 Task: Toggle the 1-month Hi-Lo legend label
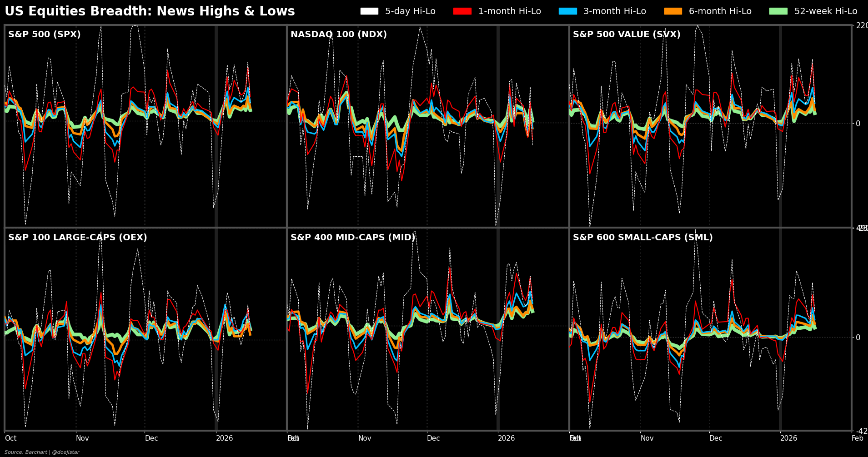(509, 11)
